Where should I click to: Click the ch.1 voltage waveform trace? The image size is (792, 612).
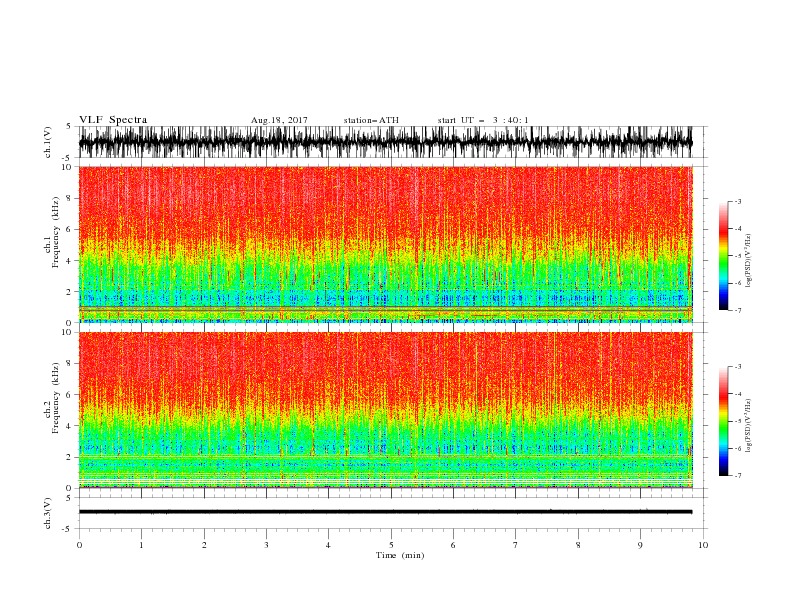click(385, 142)
